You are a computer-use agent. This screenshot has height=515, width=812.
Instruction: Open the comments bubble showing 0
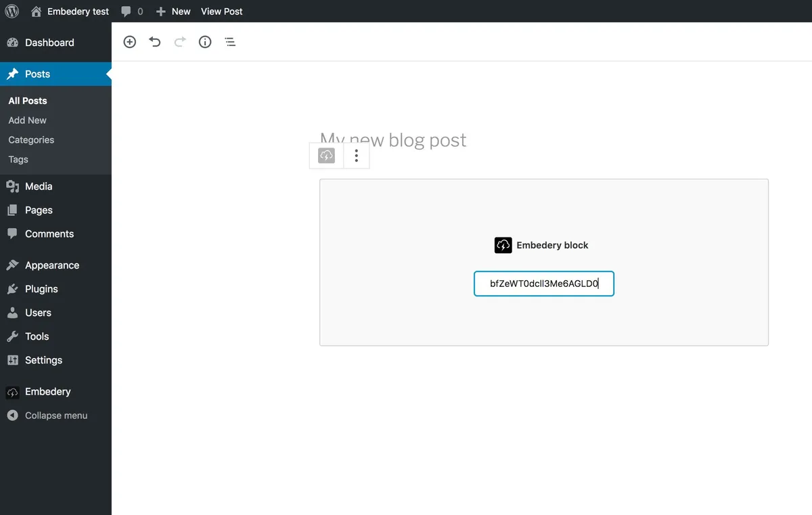pyautogui.click(x=132, y=11)
